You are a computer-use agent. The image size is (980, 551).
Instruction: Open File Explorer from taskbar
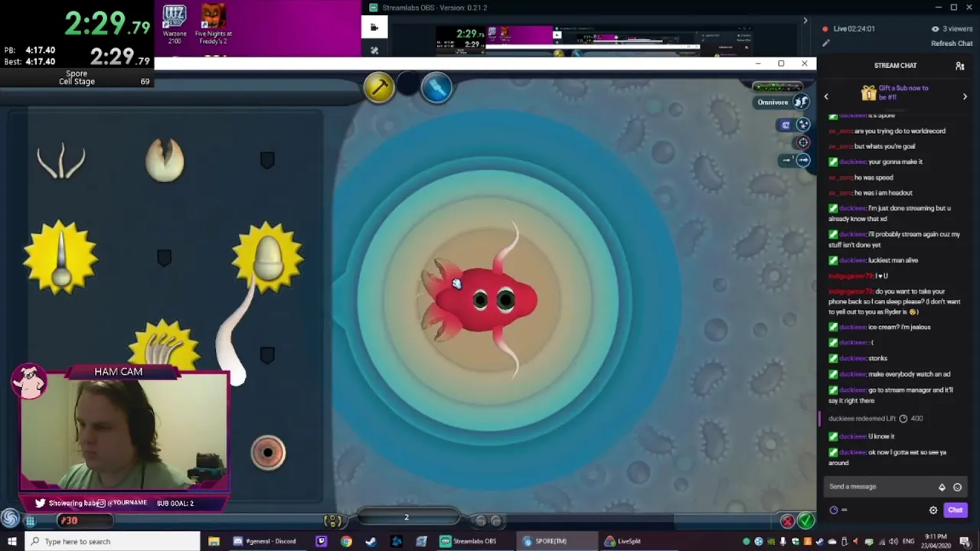(214, 541)
